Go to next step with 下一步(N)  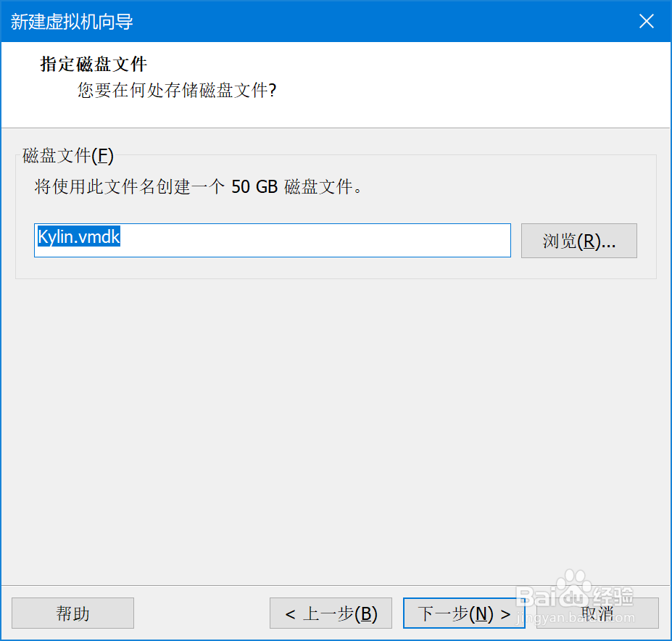[464, 613]
